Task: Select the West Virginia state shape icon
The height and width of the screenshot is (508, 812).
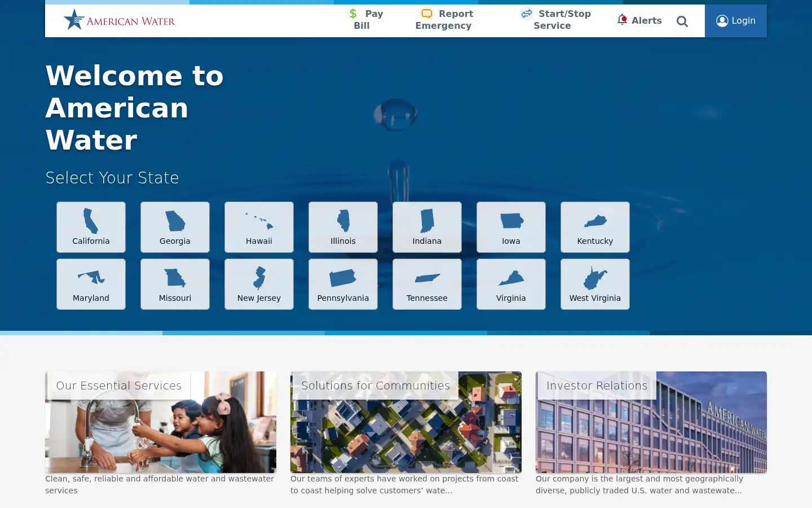Action: pyautogui.click(x=595, y=278)
